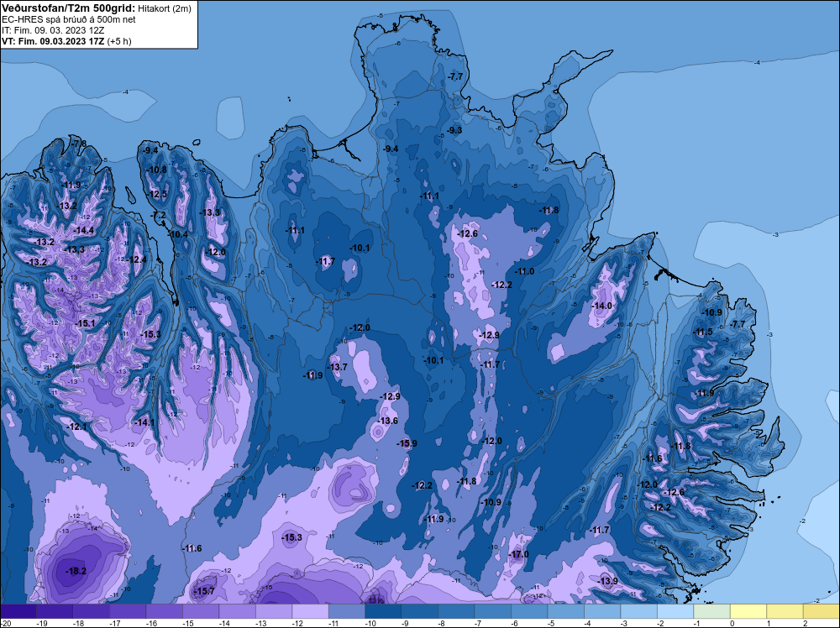Click the -10.8 temperature value
840x628 pixels.
tap(157, 170)
